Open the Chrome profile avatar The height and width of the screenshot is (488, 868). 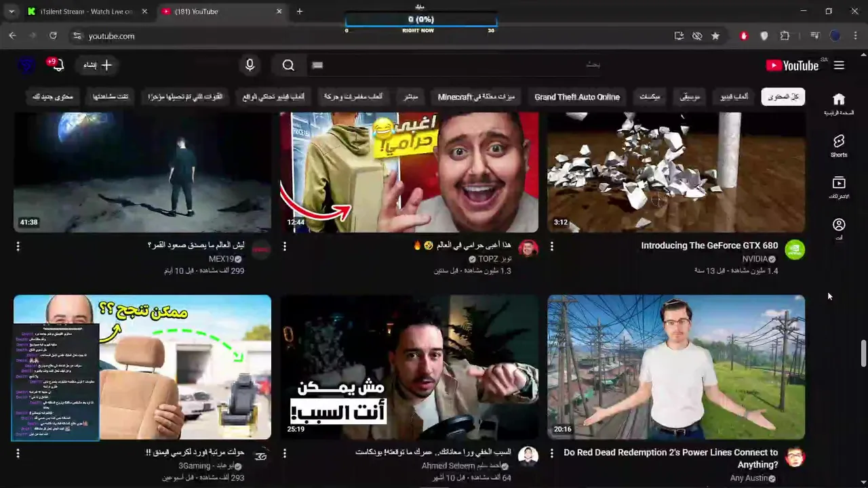point(835,36)
